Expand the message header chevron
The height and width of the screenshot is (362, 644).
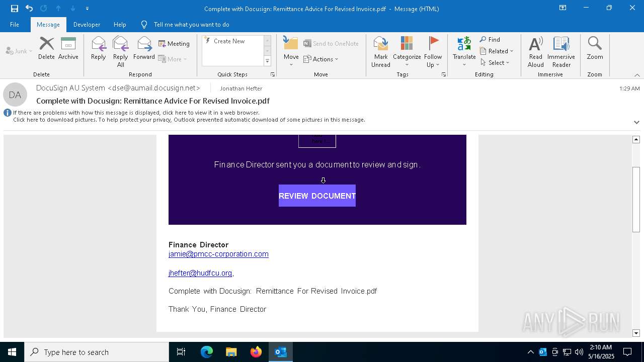point(636,122)
